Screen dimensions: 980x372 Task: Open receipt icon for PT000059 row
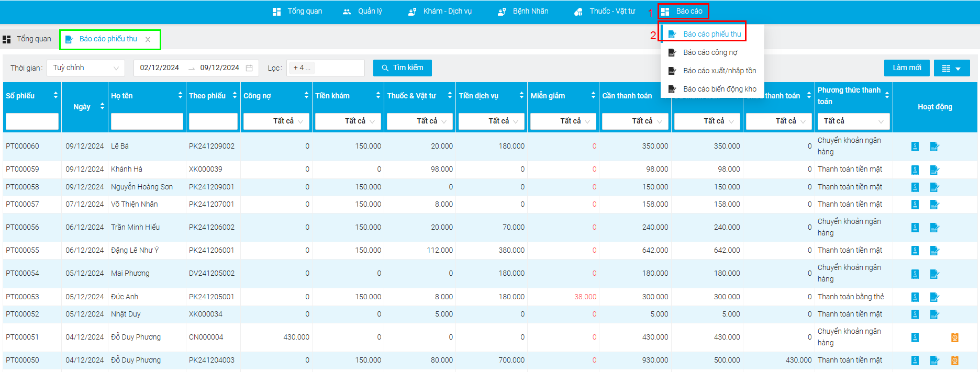(915, 170)
